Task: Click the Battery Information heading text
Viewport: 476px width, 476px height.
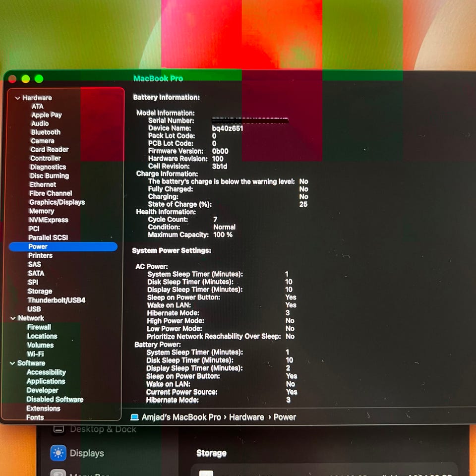Action: [x=166, y=98]
